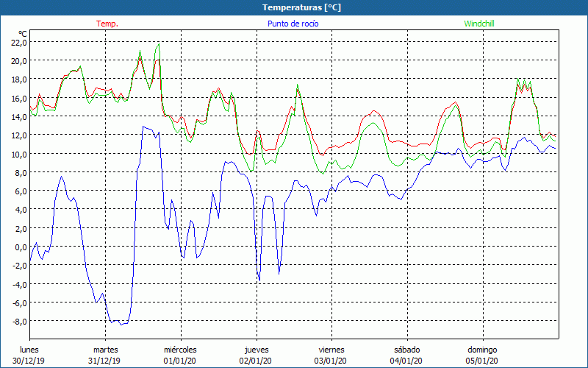Click the 02/01/20 date label

click(x=255, y=361)
